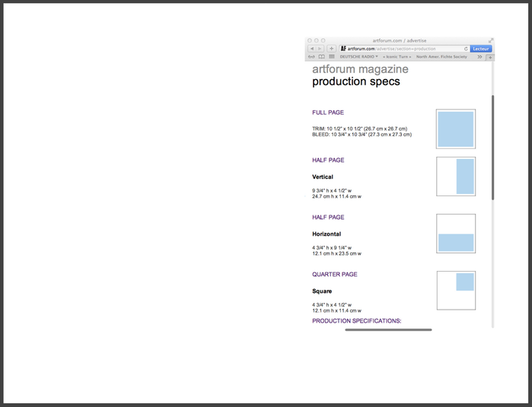Click the '12.1 cm h x 11.4 cm w' text
This screenshot has width=532, height=407.
[x=336, y=310]
